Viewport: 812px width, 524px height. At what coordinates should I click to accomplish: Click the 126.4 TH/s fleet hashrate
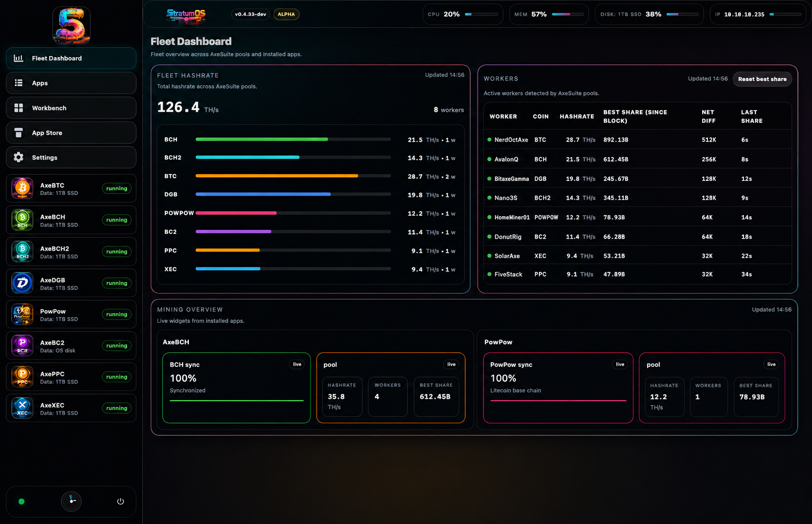coord(188,108)
